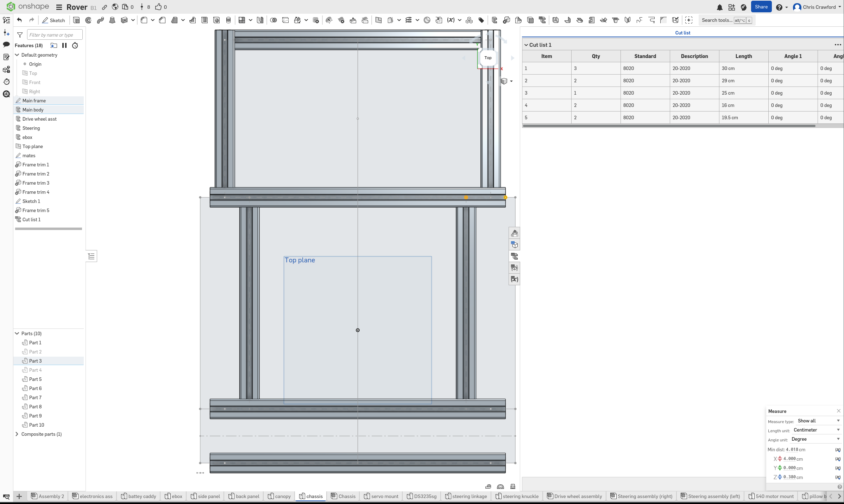This screenshot has width=844, height=504.
Task: Click the Undo arrow
Action: (x=19, y=20)
